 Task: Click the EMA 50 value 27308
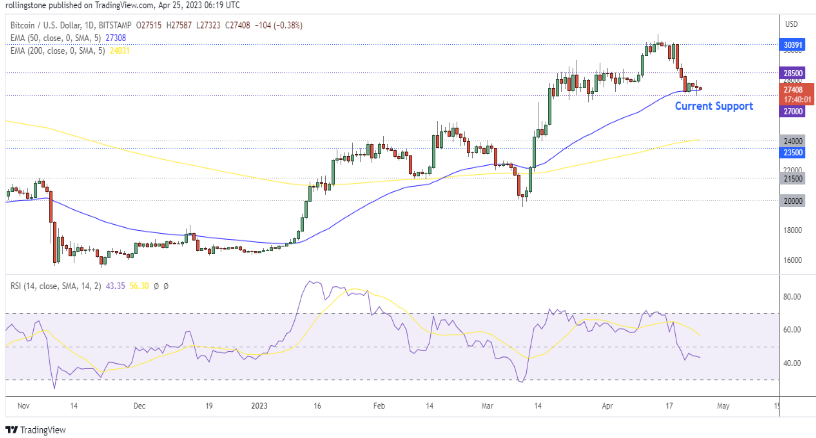click(116, 38)
